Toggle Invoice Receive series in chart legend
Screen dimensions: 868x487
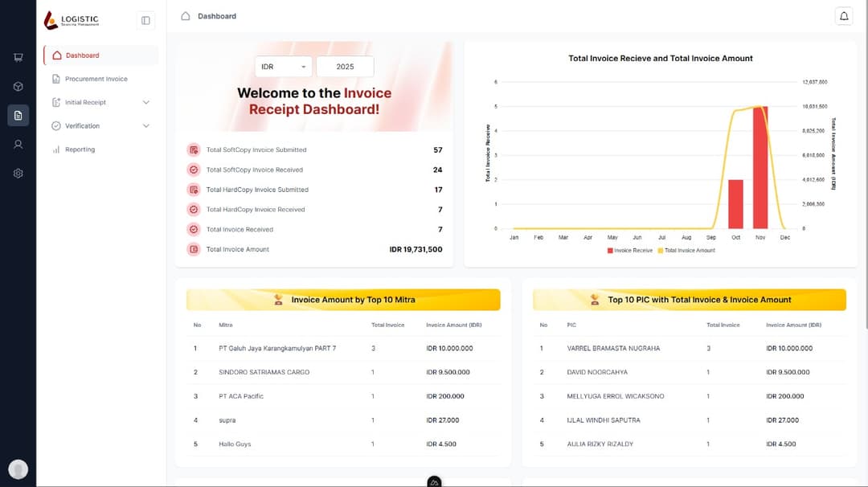(630, 251)
